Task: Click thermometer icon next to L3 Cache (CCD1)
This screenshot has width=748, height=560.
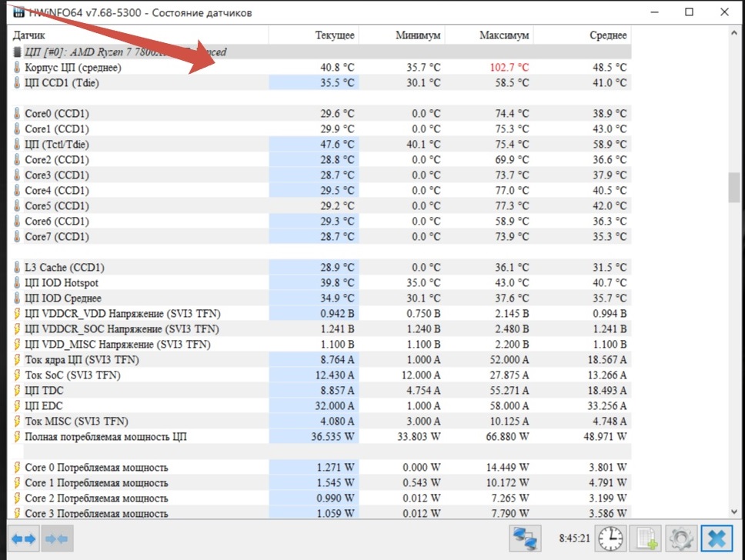Action: pos(17,267)
